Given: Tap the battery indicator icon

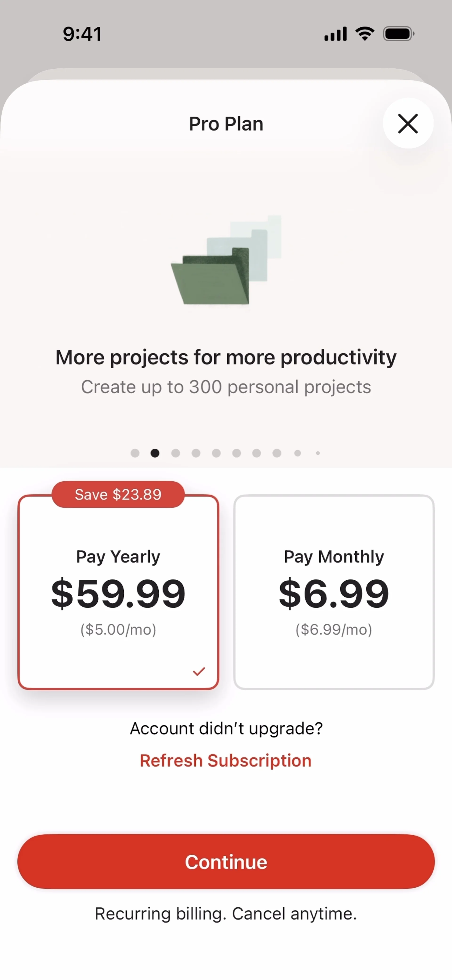Looking at the screenshot, I should tap(398, 34).
